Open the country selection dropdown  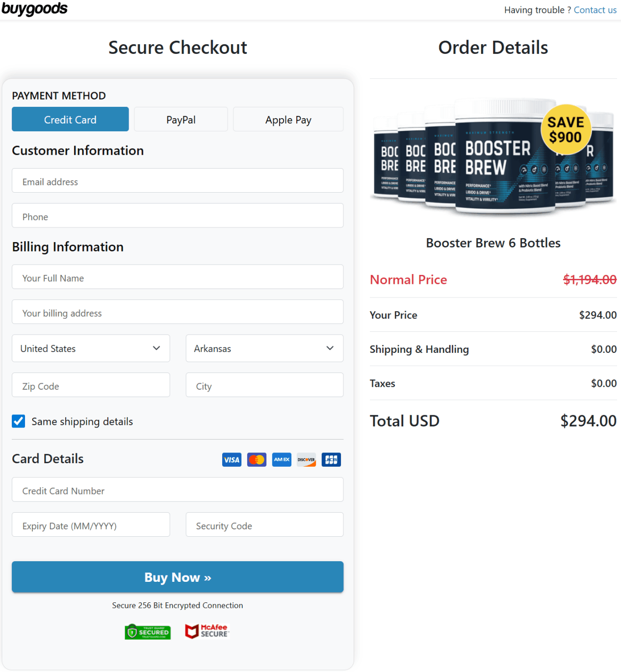pos(90,348)
